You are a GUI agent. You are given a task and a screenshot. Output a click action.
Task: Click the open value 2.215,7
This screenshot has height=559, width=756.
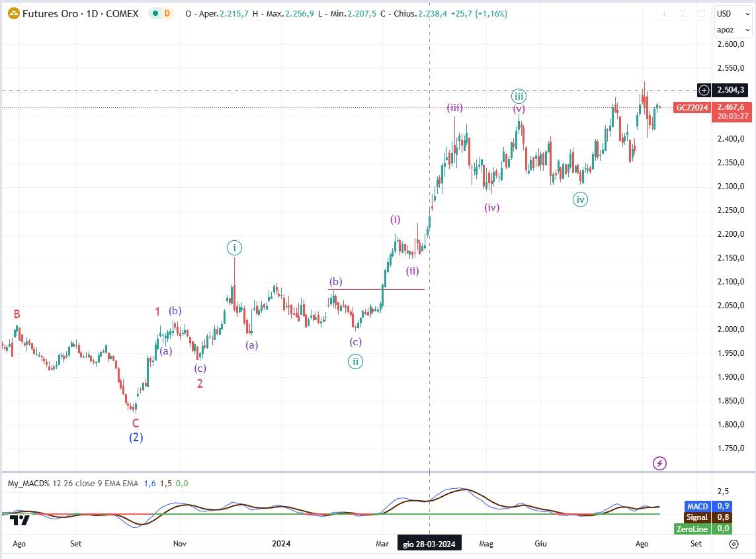[x=234, y=13]
